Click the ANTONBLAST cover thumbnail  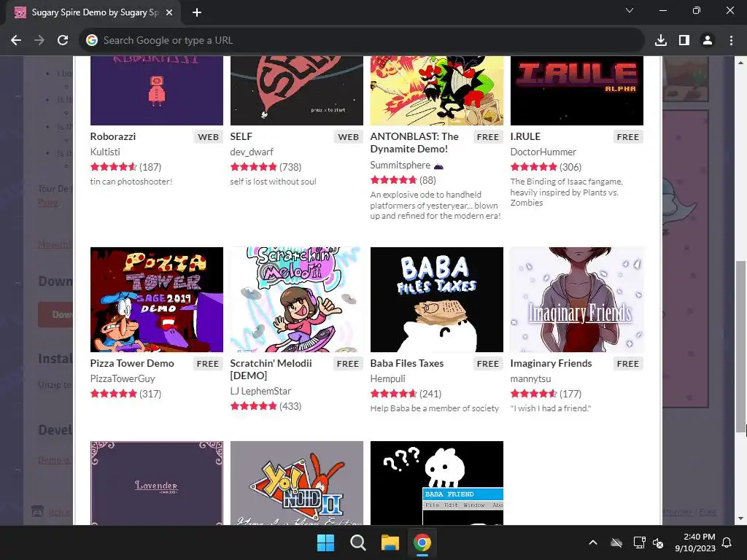[x=437, y=90]
